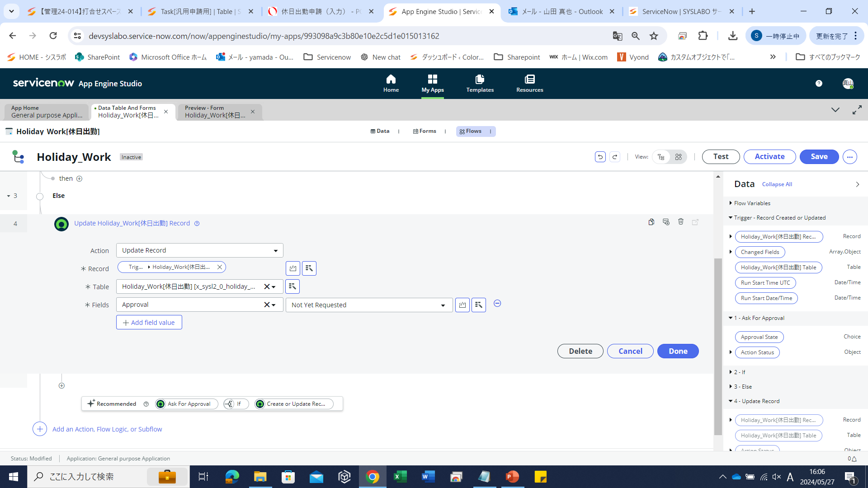868x488 pixels.
Task: Delete action step with trash icon
Action: click(x=681, y=222)
